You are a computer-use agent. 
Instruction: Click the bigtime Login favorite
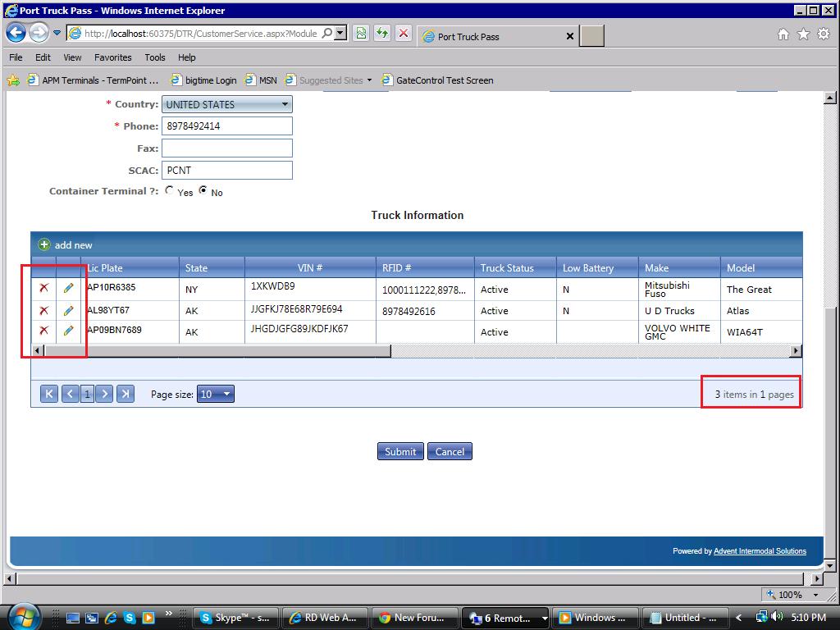coord(203,80)
